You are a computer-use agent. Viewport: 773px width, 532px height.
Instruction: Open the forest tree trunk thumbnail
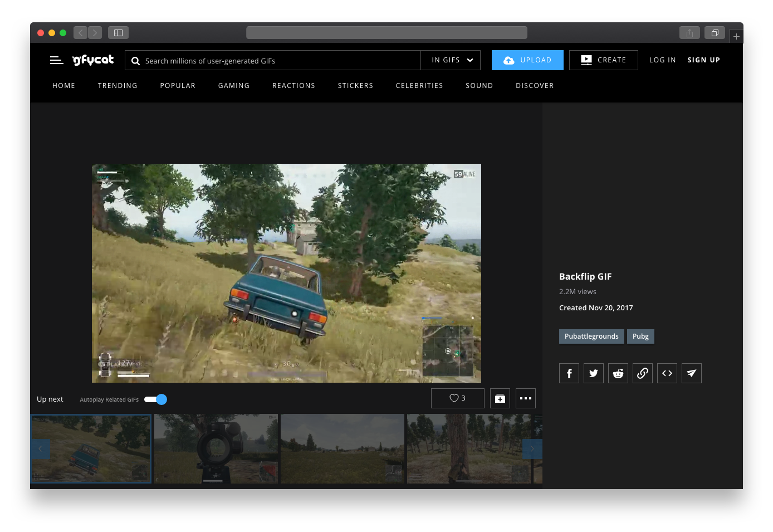tap(469, 448)
